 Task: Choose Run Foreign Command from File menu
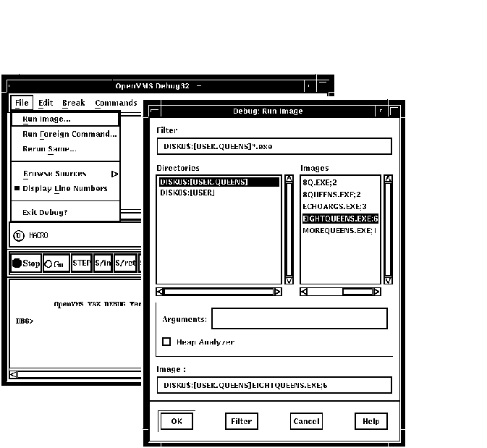click(x=69, y=134)
